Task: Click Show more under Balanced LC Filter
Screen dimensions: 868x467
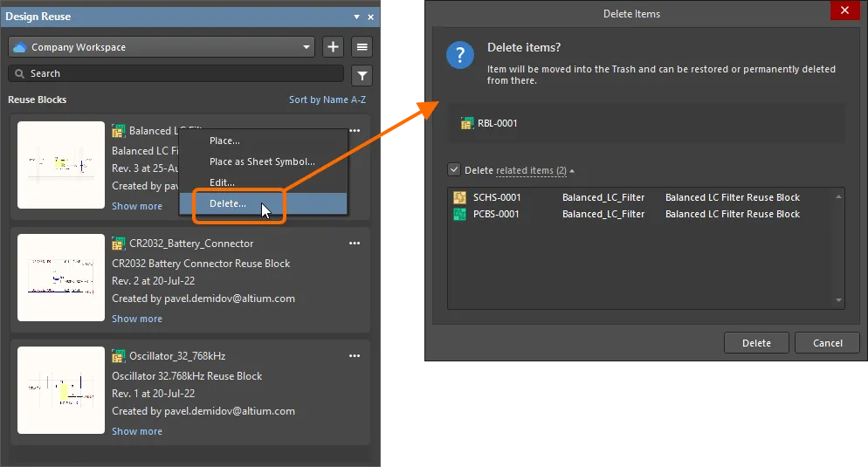Action: [137, 206]
